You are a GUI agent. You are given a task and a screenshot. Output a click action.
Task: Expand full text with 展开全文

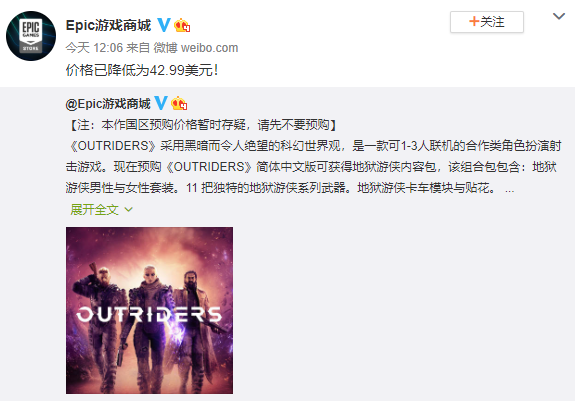[94, 210]
